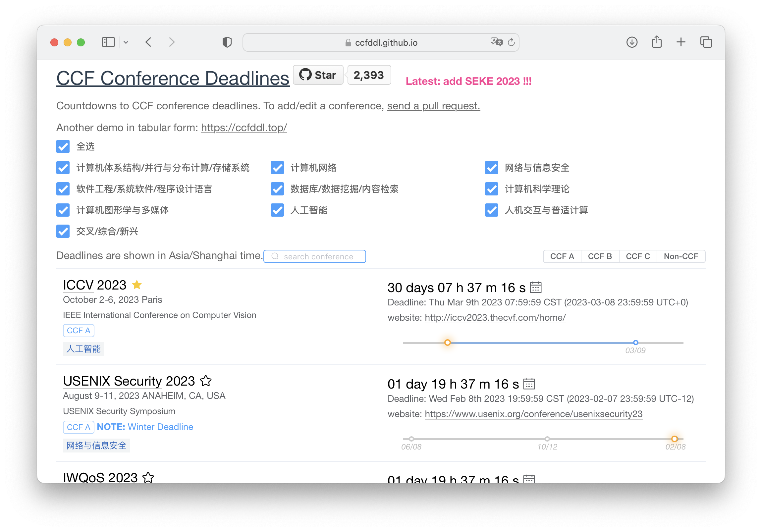Show tab overview icon
Viewport: 762px width, 532px height.
coord(706,42)
